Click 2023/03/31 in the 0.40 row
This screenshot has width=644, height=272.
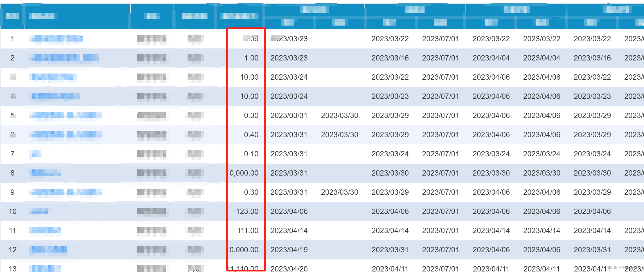click(x=289, y=135)
